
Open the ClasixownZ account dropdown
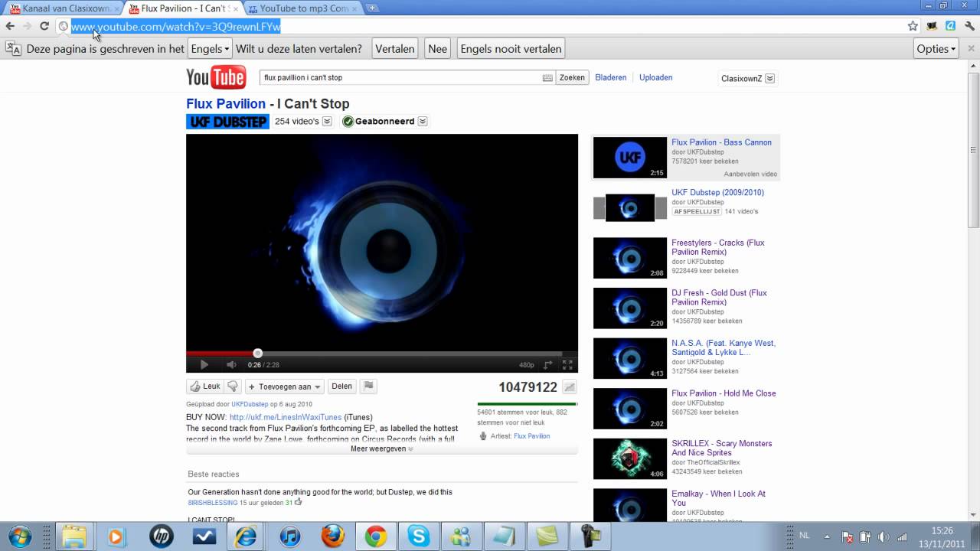coord(748,78)
